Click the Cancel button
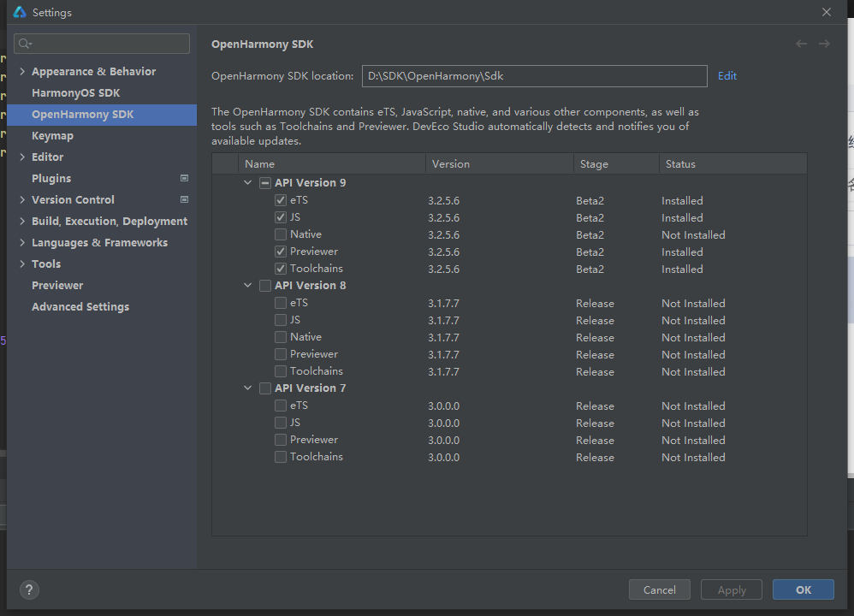Image resolution: width=854 pixels, height=616 pixels. [660, 589]
